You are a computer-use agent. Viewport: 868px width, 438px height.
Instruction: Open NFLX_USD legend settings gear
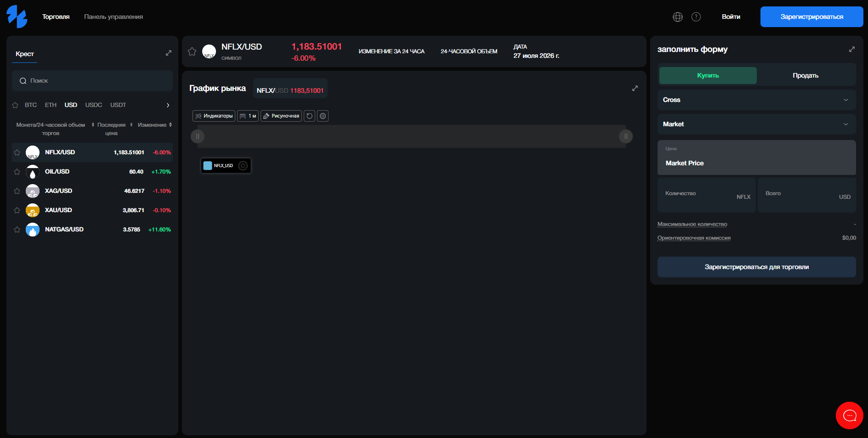[243, 166]
